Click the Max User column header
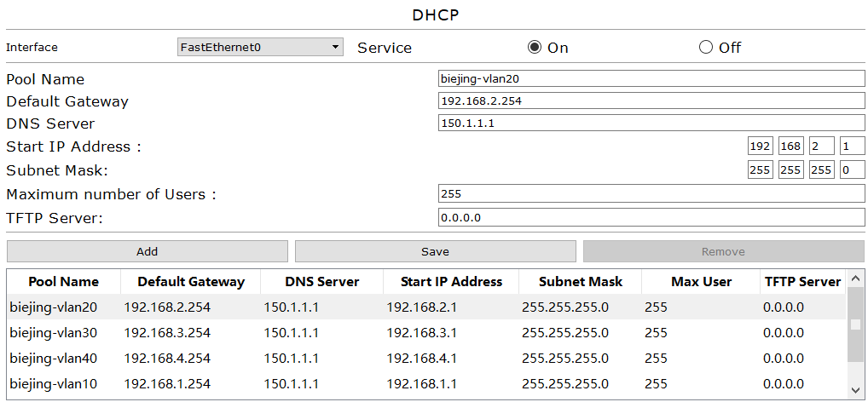 (x=701, y=281)
